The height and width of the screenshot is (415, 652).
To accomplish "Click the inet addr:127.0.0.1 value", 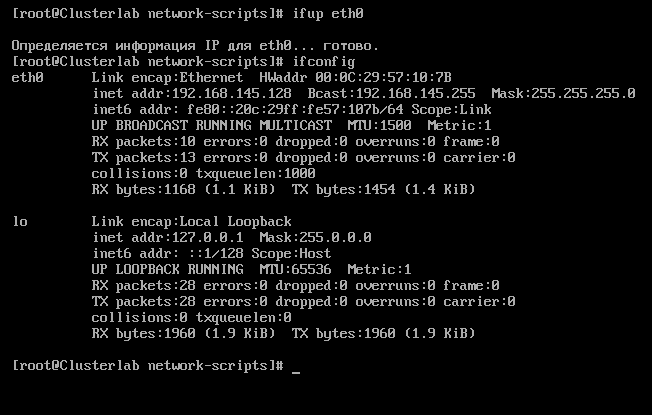I will (x=168, y=238).
